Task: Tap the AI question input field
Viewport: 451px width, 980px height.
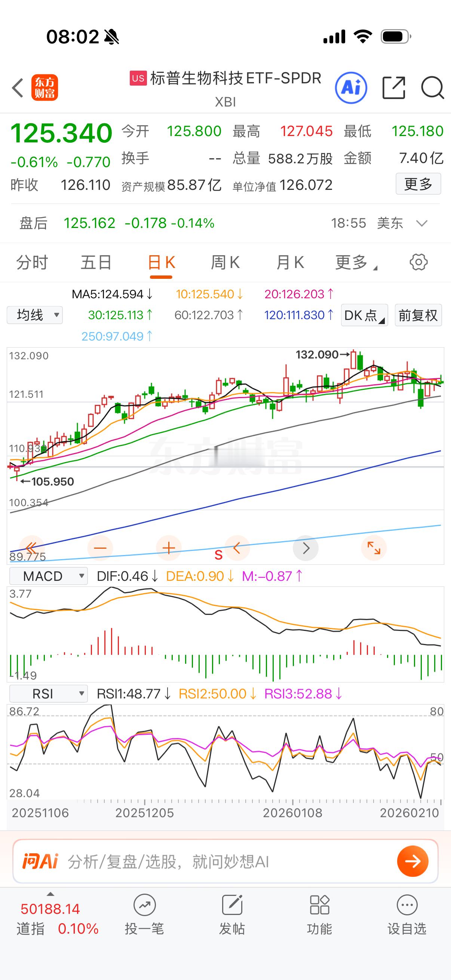Action: pos(225,861)
